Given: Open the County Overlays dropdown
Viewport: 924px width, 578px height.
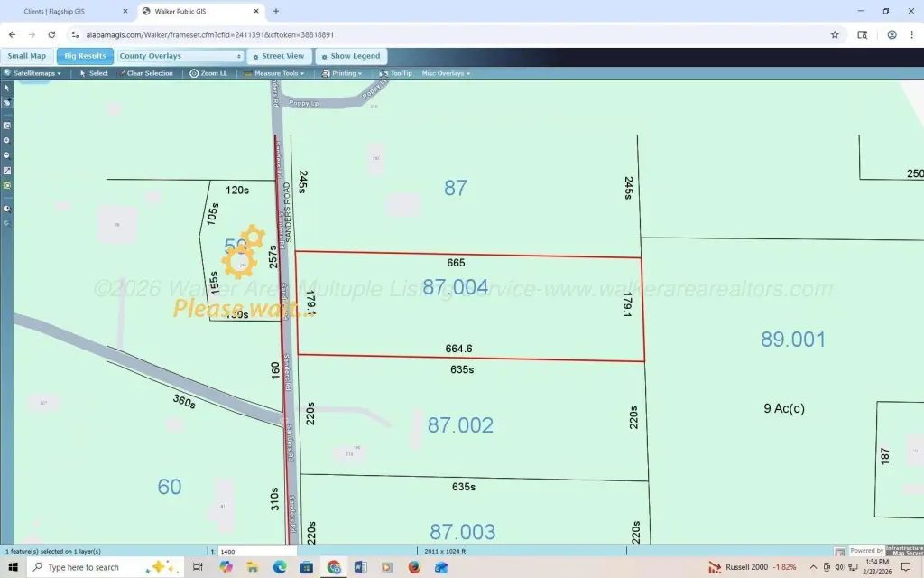Looking at the screenshot, I should pyautogui.click(x=180, y=56).
